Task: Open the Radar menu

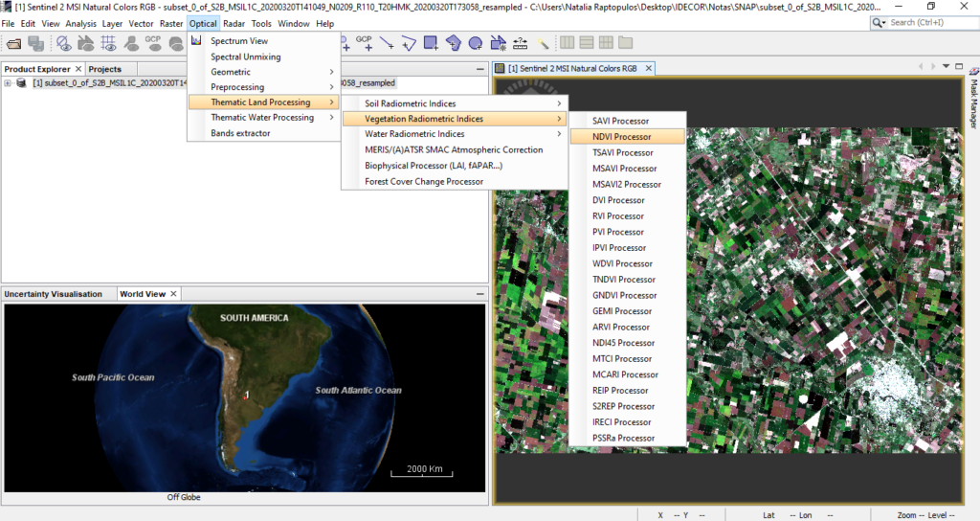Action: point(234,24)
